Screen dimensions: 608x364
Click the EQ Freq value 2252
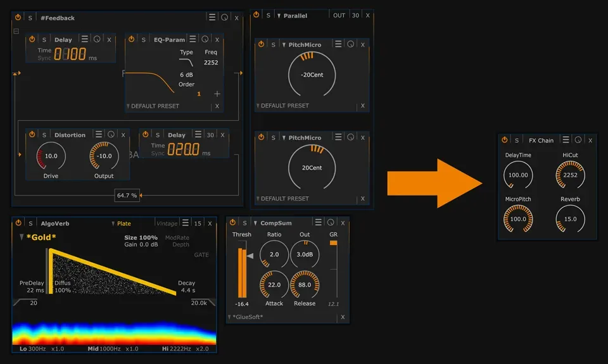click(211, 63)
